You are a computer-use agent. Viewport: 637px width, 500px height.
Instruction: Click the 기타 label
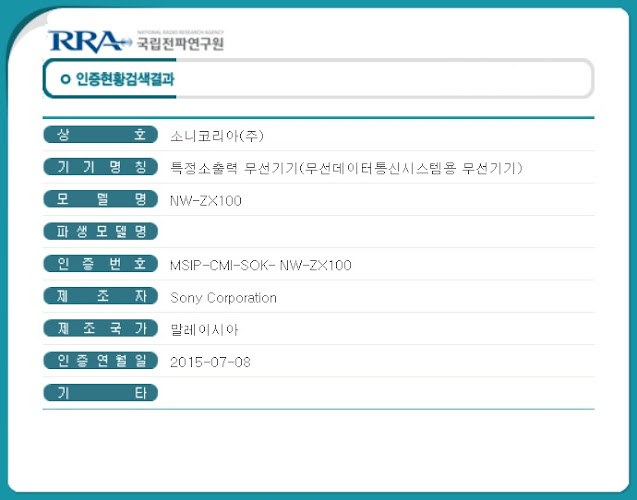(x=100, y=392)
